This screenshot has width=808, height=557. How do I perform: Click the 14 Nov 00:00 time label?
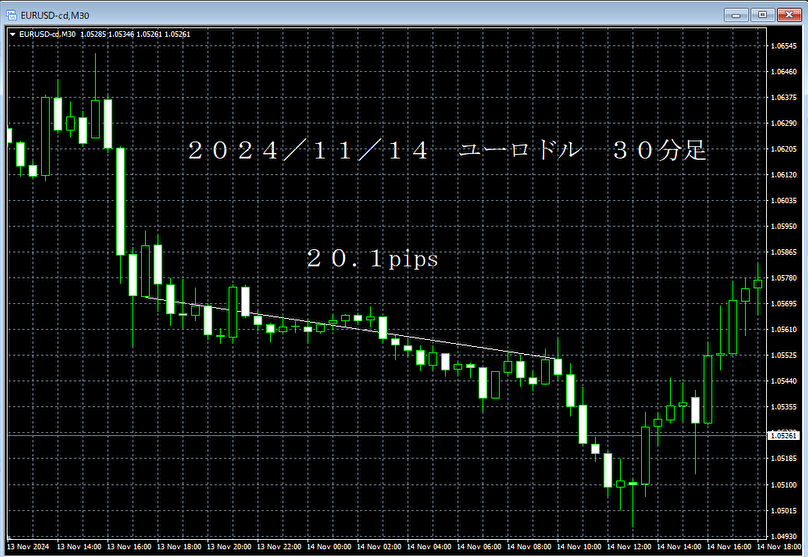329,546
